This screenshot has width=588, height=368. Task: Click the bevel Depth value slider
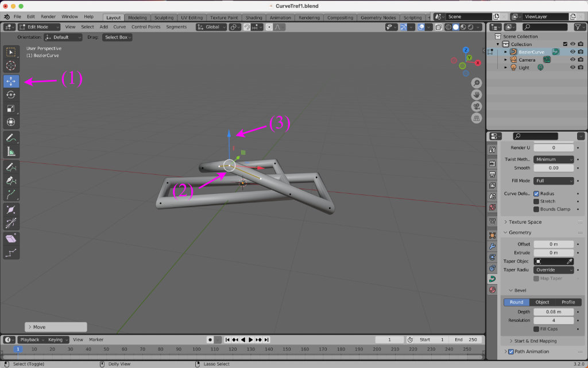pos(554,312)
